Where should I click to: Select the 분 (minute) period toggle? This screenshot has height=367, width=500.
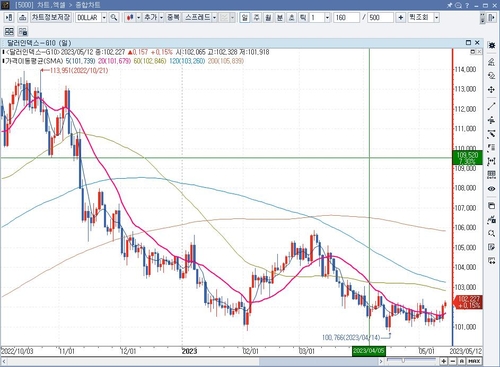click(x=280, y=17)
